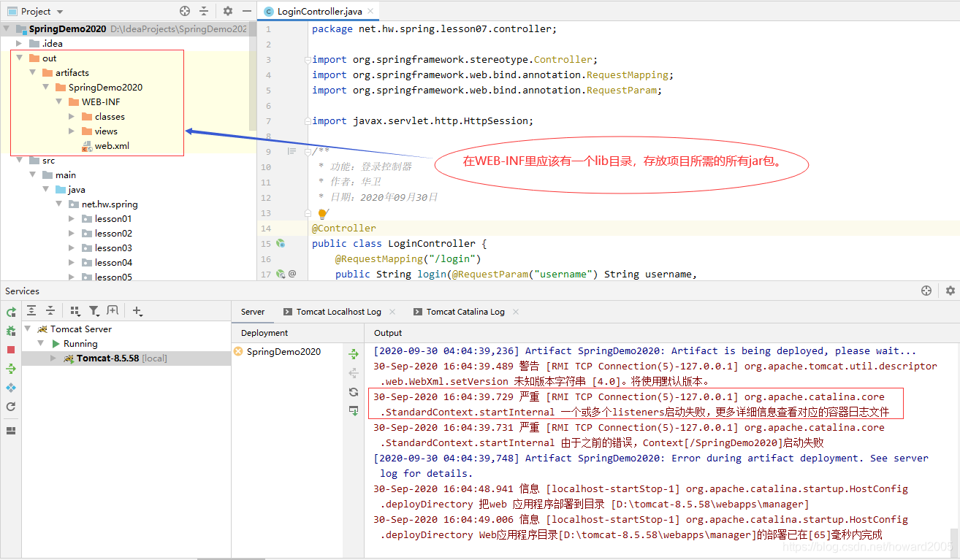
Task: Click the @ gutter icon on line 17
Action: [292, 275]
